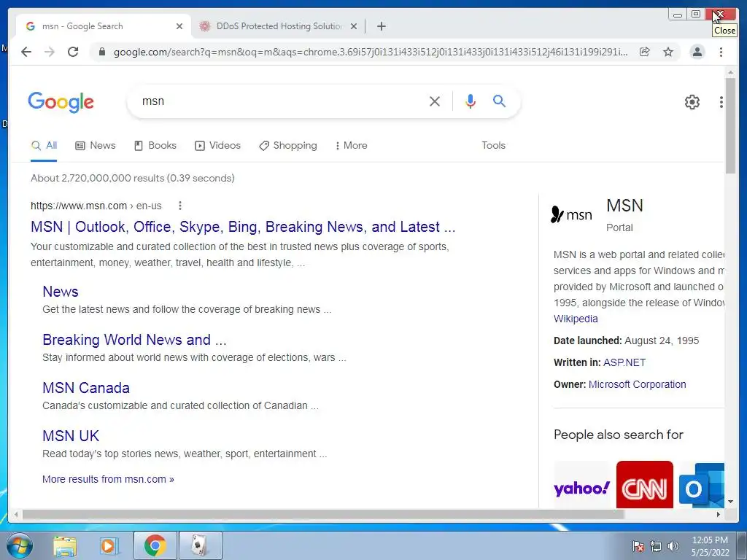Open Wikipedia link in MSN panel

(x=576, y=319)
